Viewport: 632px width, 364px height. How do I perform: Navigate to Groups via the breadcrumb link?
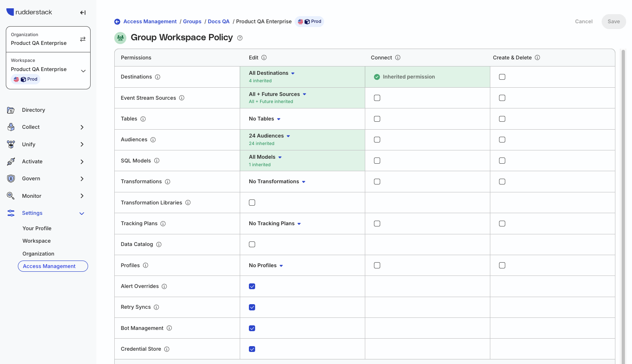(x=192, y=21)
